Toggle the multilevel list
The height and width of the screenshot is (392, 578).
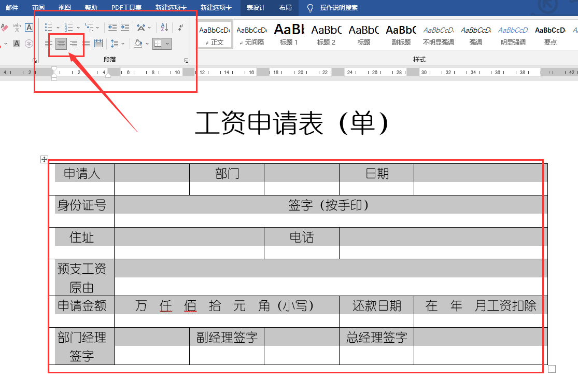click(x=89, y=27)
